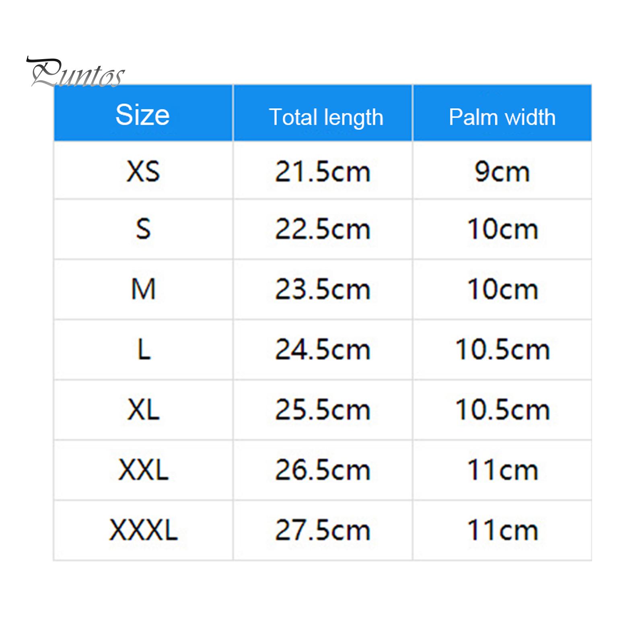Select the Total length column header
Screen dimensions: 644x644
[326, 117]
